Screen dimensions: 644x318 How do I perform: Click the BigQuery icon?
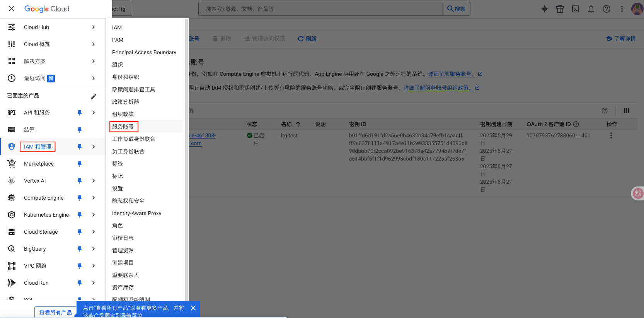tap(12, 249)
